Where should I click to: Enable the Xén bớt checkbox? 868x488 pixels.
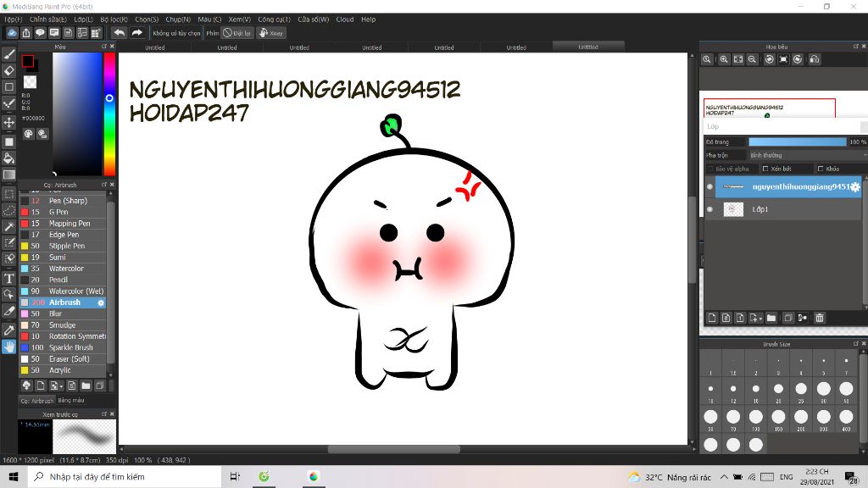click(765, 169)
